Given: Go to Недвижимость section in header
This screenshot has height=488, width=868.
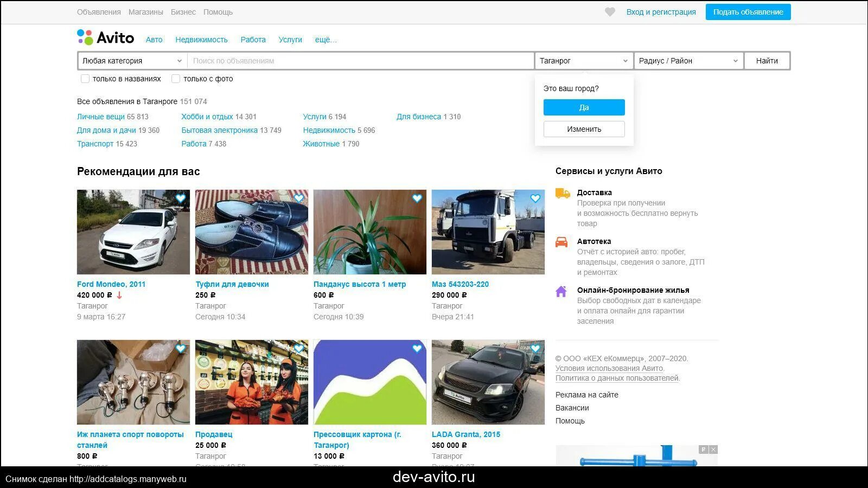Looking at the screenshot, I should [x=201, y=40].
